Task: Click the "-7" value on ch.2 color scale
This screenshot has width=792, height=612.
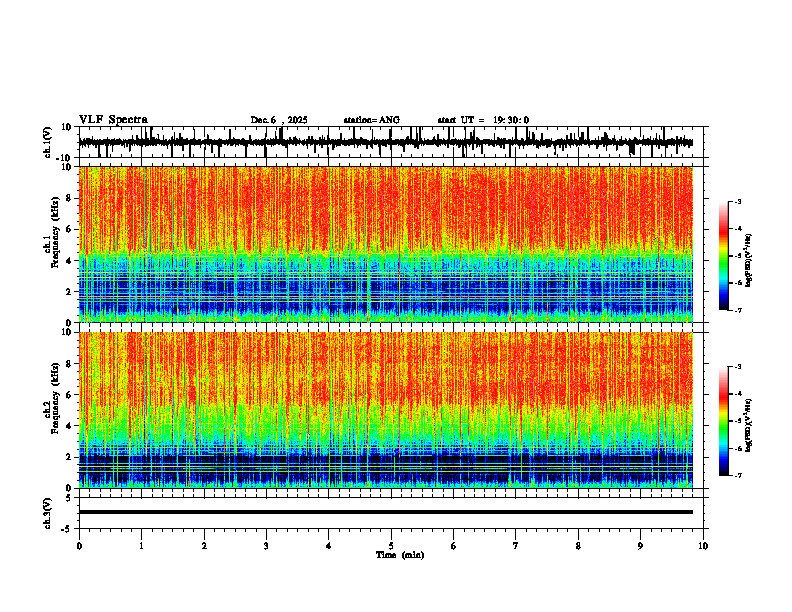Action: (x=738, y=475)
